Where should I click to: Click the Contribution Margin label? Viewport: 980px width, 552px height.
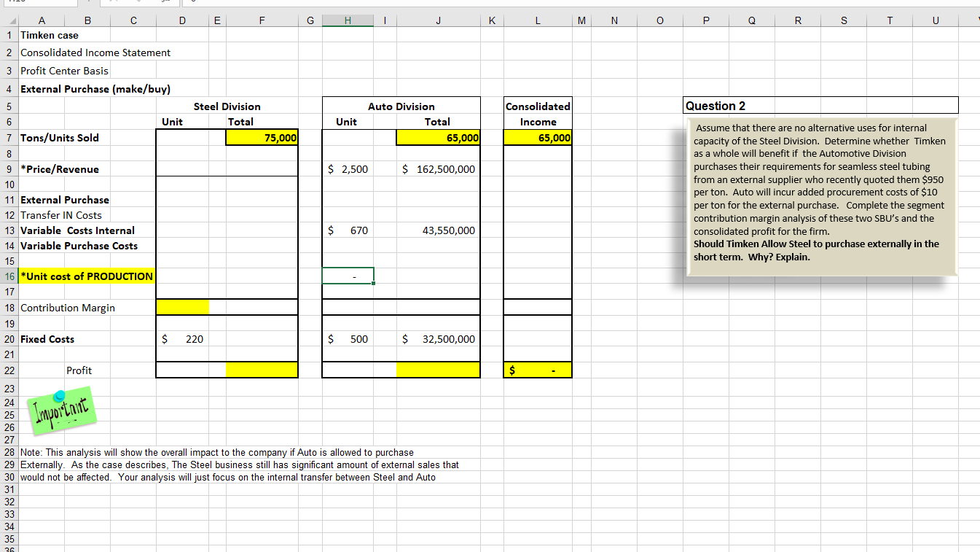[x=68, y=308]
